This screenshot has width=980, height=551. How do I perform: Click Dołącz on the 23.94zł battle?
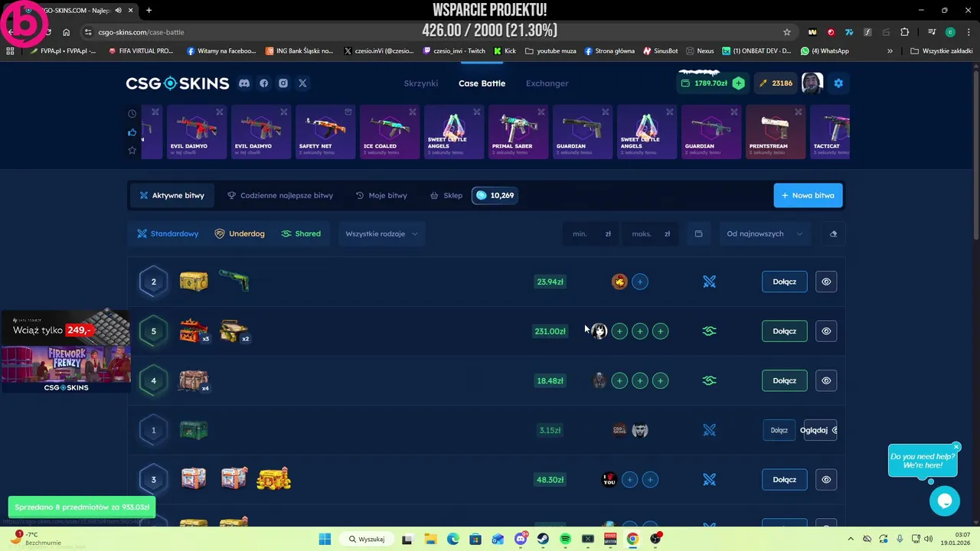point(784,282)
